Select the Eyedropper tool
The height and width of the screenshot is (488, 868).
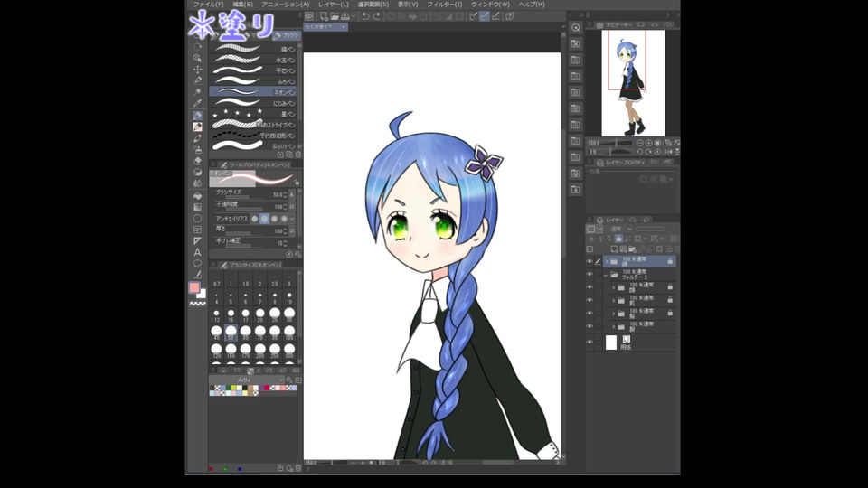point(197,103)
